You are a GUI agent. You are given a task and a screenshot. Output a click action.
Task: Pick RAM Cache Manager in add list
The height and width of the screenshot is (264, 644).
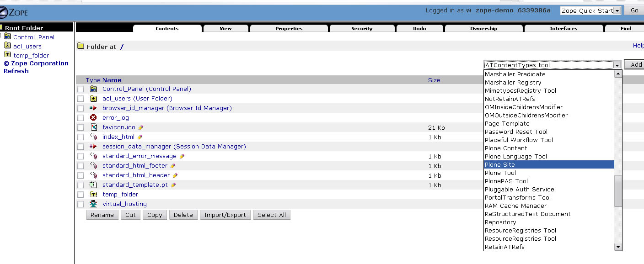pos(549,206)
